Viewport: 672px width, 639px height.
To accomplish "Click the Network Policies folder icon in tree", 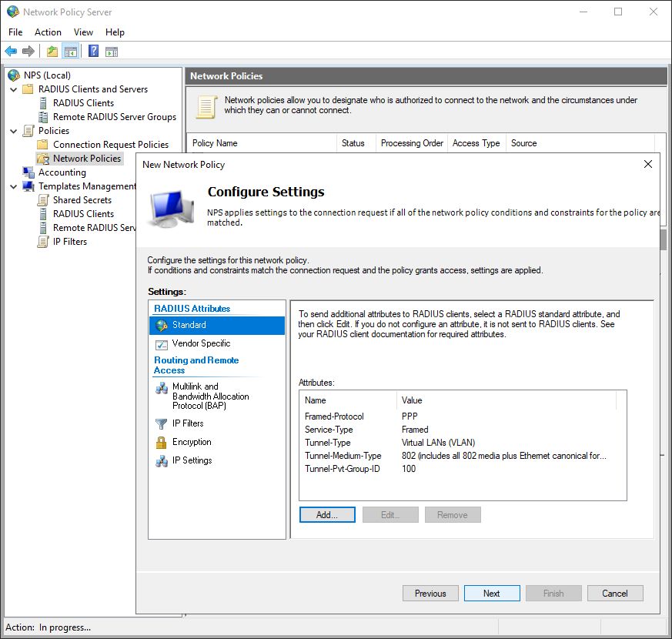I will point(43,159).
